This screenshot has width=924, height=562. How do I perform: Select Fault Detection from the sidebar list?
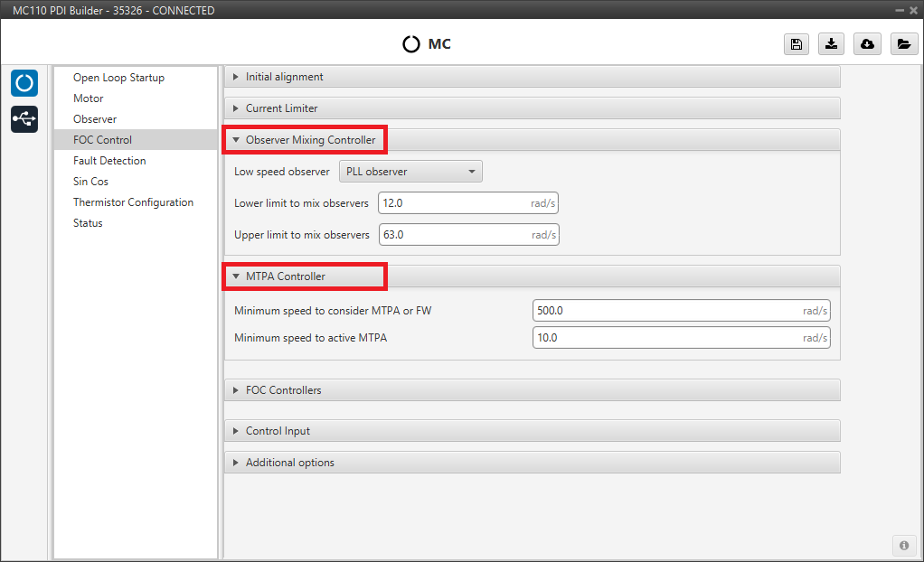109,161
